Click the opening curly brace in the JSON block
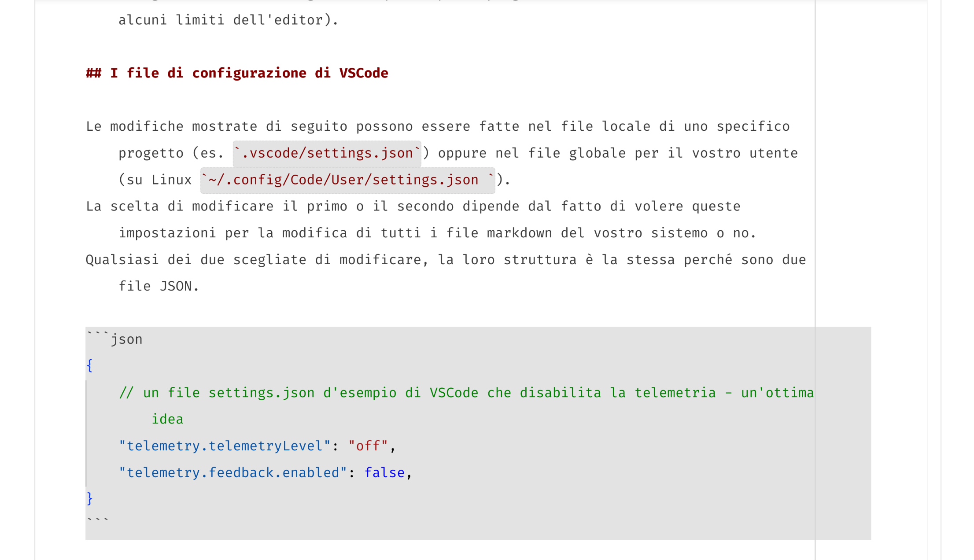Screen dimensions: 974x560 pyautogui.click(x=89, y=365)
